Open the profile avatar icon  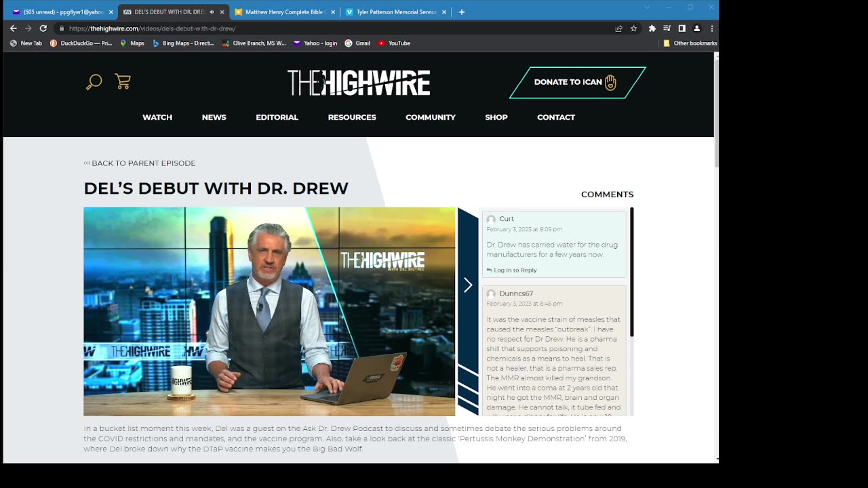pos(696,28)
